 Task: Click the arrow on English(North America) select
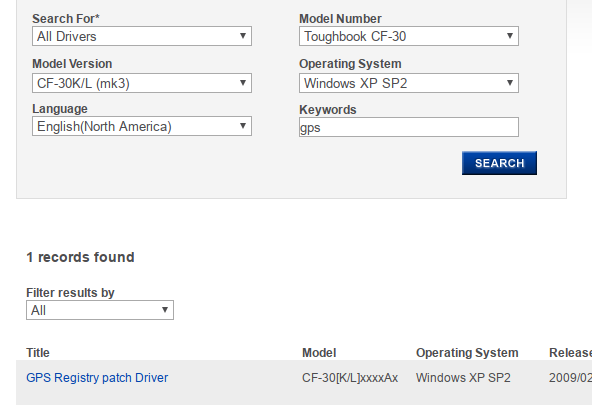point(243,126)
